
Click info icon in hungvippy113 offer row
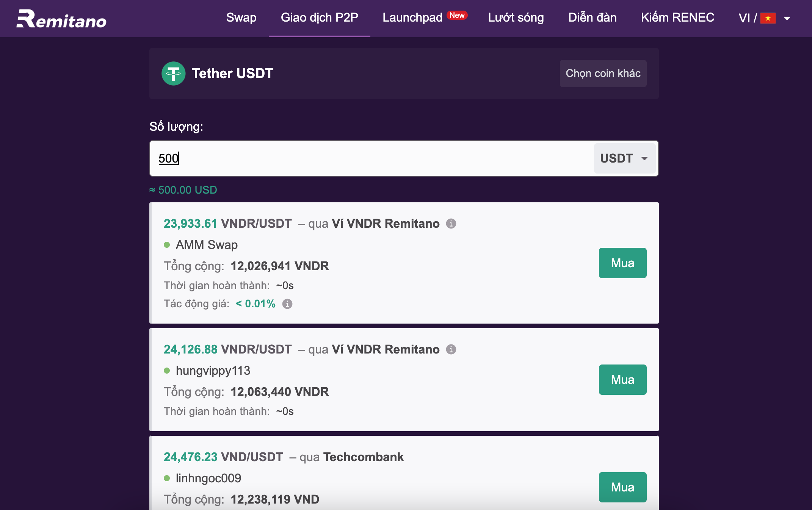click(451, 349)
